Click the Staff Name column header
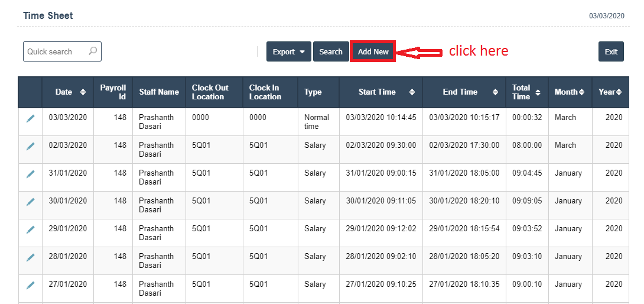 (159, 92)
